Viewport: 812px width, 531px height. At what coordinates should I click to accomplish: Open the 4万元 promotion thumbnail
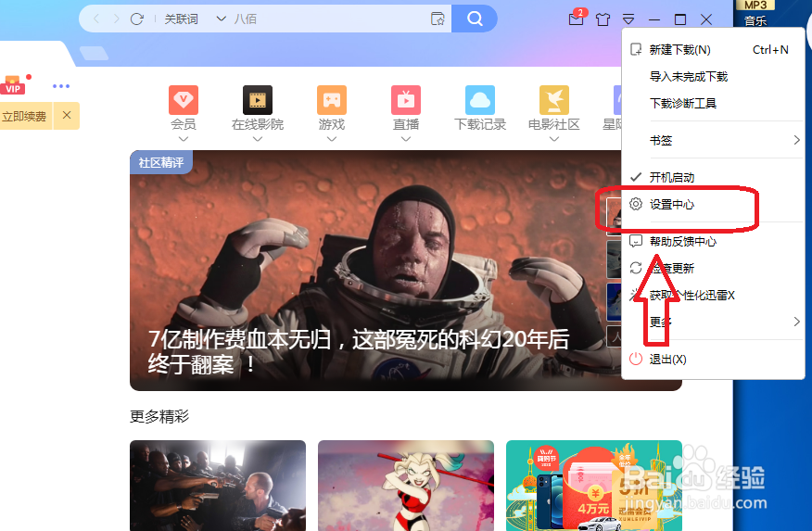[594, 486]
